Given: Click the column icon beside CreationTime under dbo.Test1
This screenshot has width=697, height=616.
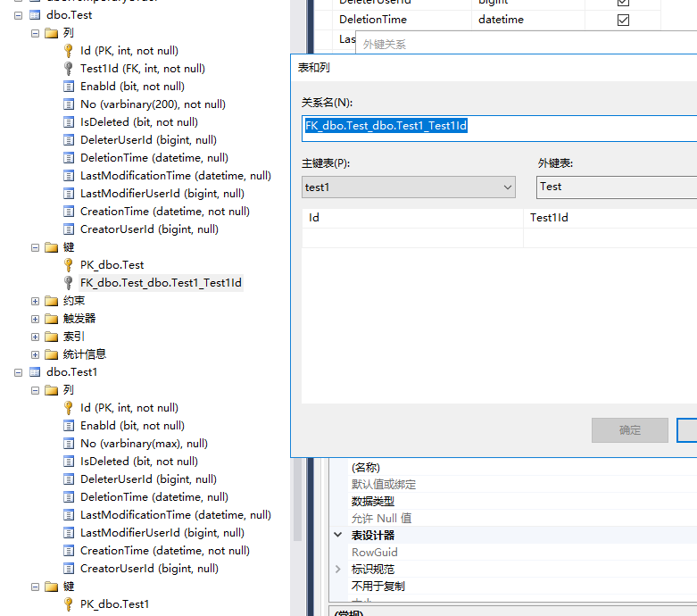Looking at the screenshot, I should 69,551.
